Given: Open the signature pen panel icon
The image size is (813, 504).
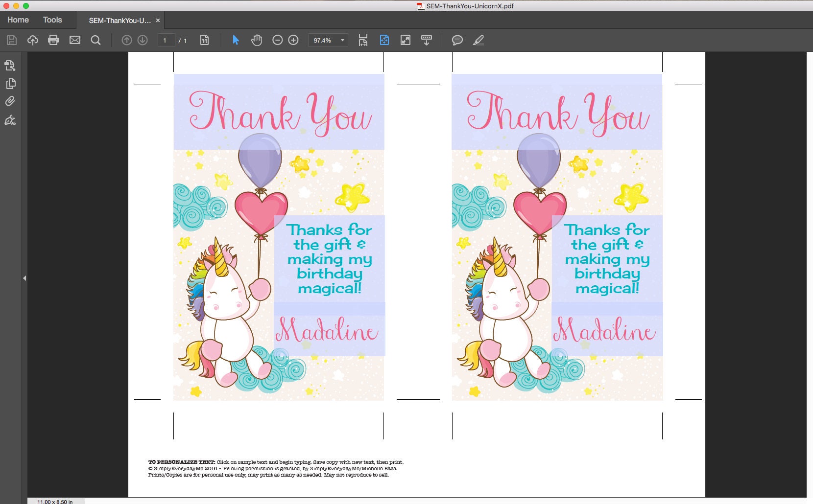Looking at the screenshot, I should [10, 120].
